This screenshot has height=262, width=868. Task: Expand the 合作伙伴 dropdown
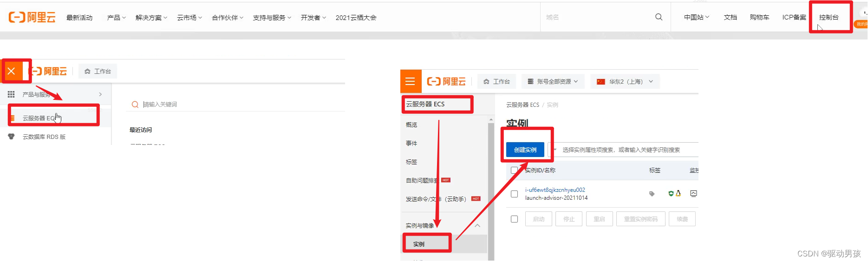(228, 18)
